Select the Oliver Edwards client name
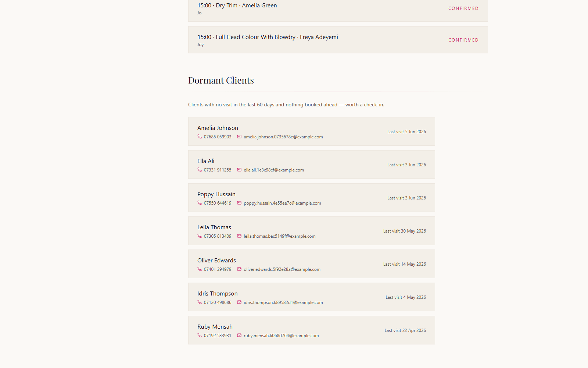Screen dimensions: 588x368 tap(216, 261)
